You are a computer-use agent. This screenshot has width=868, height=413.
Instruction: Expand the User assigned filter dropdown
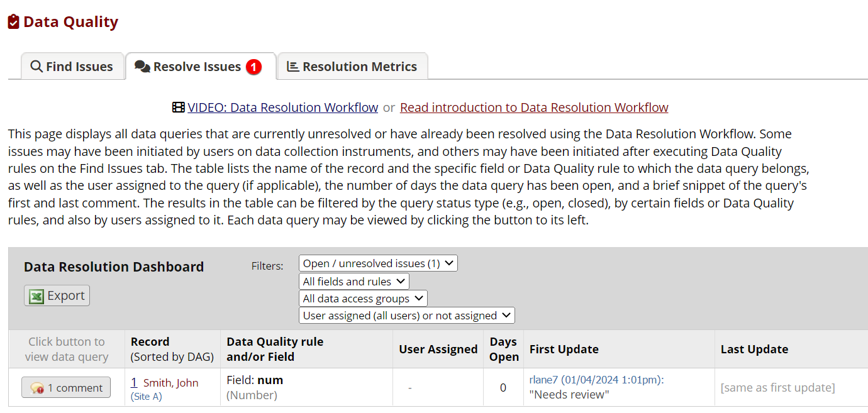[x=406, y=316]
